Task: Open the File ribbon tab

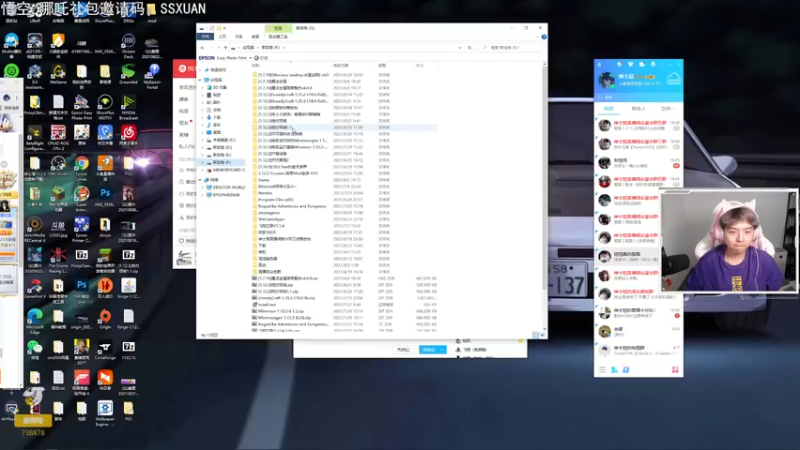Action: coord(206,37)
